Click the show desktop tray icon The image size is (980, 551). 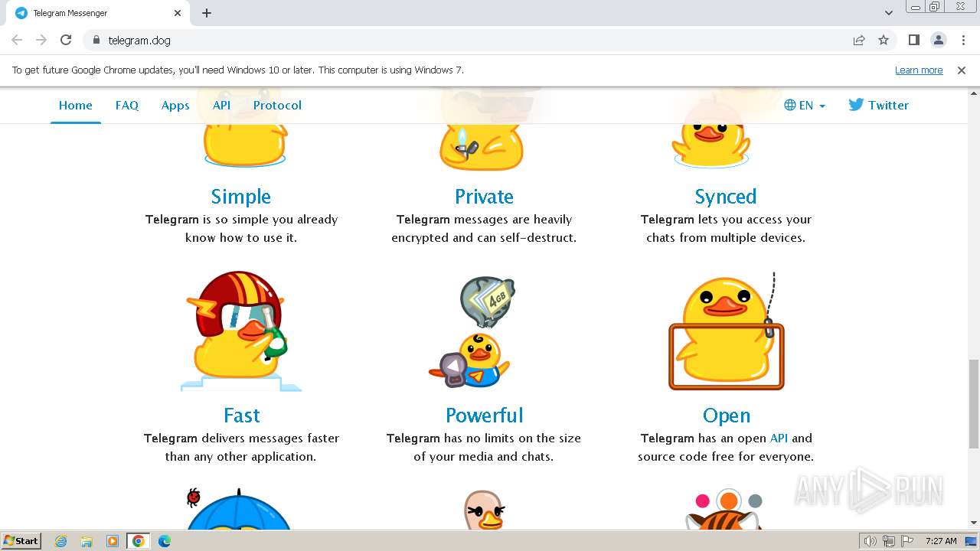pos(971,541)
